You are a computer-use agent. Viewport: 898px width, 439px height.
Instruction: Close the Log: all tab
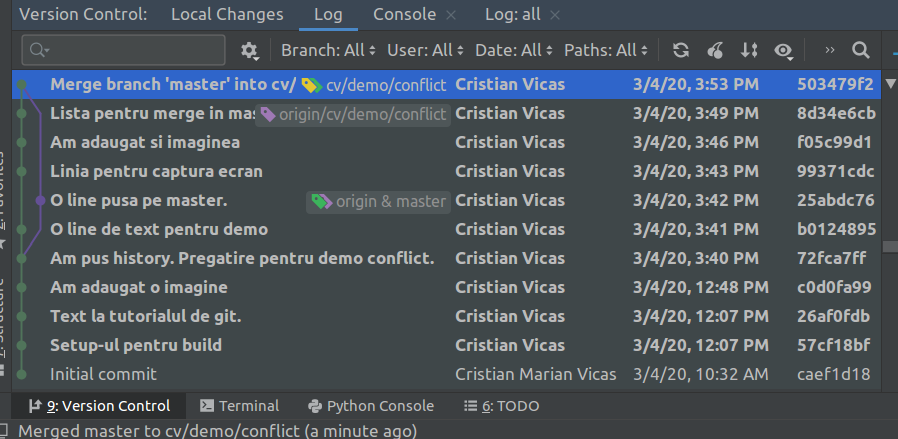pyautogui.click(x=555, y=15)
